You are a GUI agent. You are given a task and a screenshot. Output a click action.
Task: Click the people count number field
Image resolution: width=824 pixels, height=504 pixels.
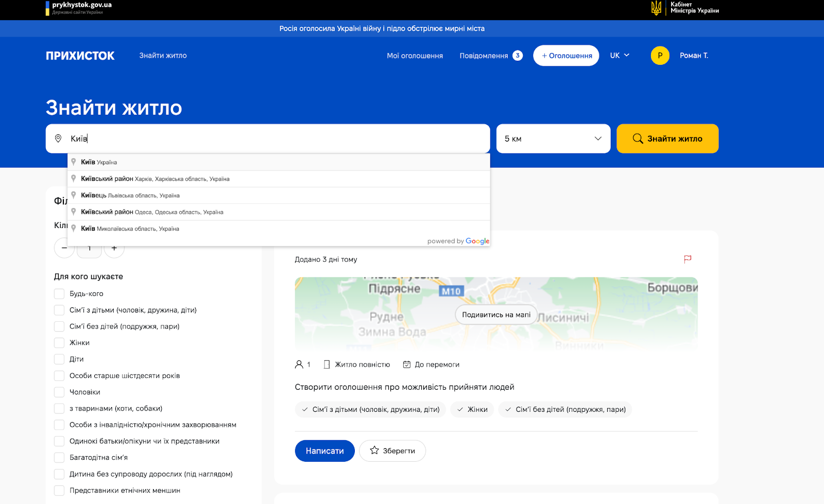(89, 248)
